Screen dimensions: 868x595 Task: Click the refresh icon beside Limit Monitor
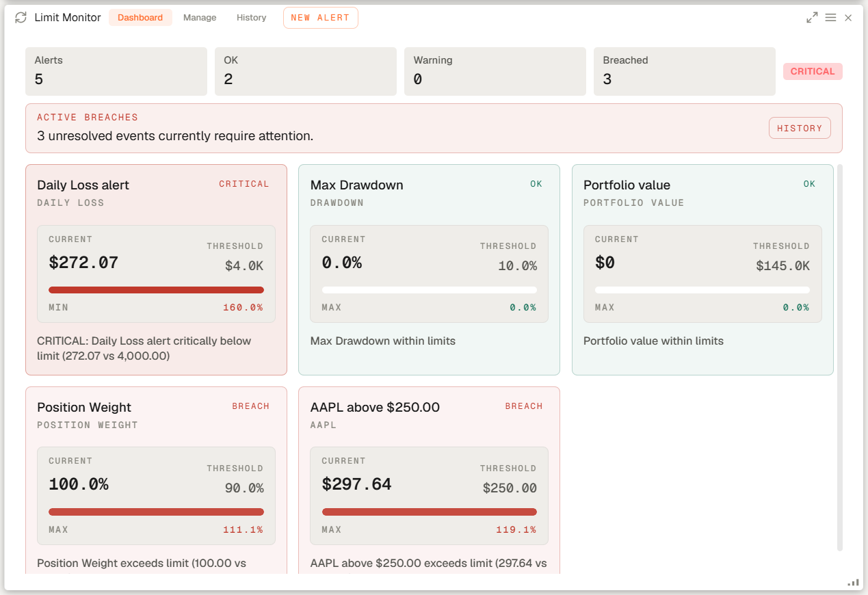21,18
